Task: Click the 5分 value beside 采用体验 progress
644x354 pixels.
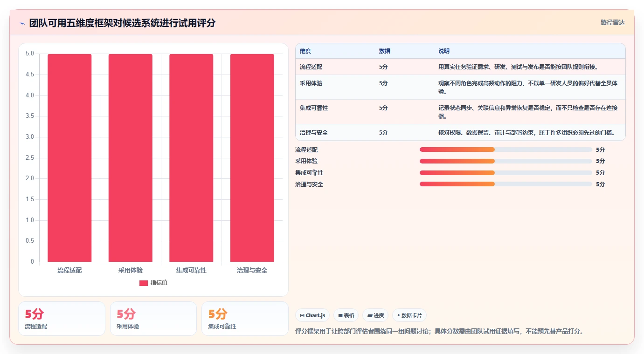Action: (600, 161)
